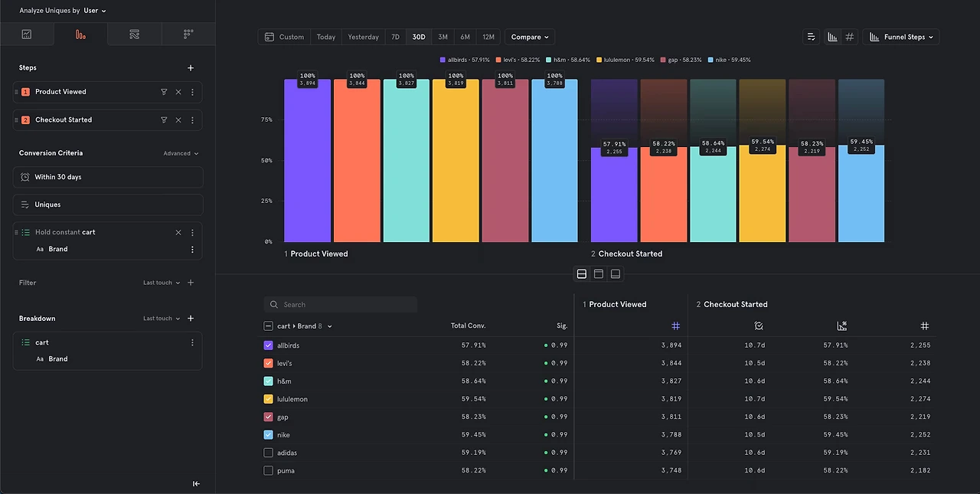Open the Funnel Steps dropdown
980x494 pixels.
pos(901,37)
